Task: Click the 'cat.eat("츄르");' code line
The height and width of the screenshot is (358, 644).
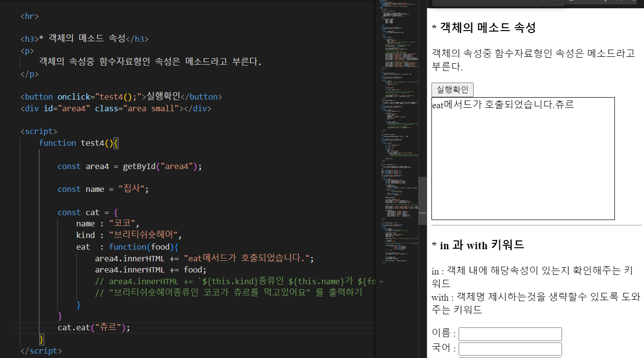Action: (94, 328)
